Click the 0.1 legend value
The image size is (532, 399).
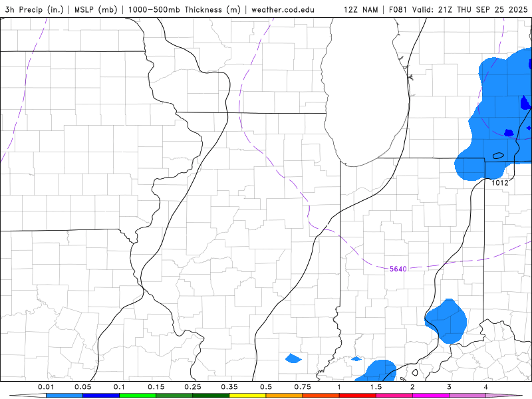pos(119,387)
